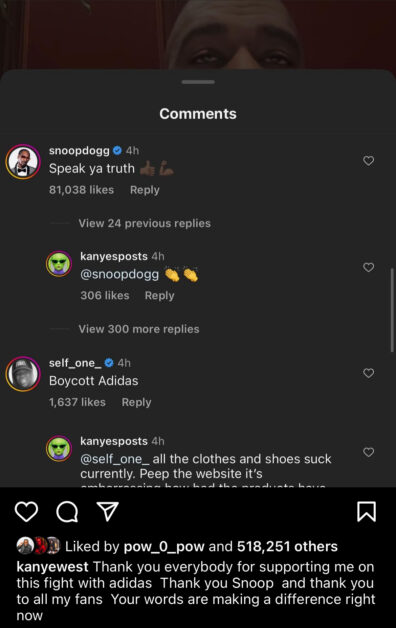The image size is (396, 628).
Task: Tap kanyesposts avatar replying to self_one_
Action: [x=59, y=449]
